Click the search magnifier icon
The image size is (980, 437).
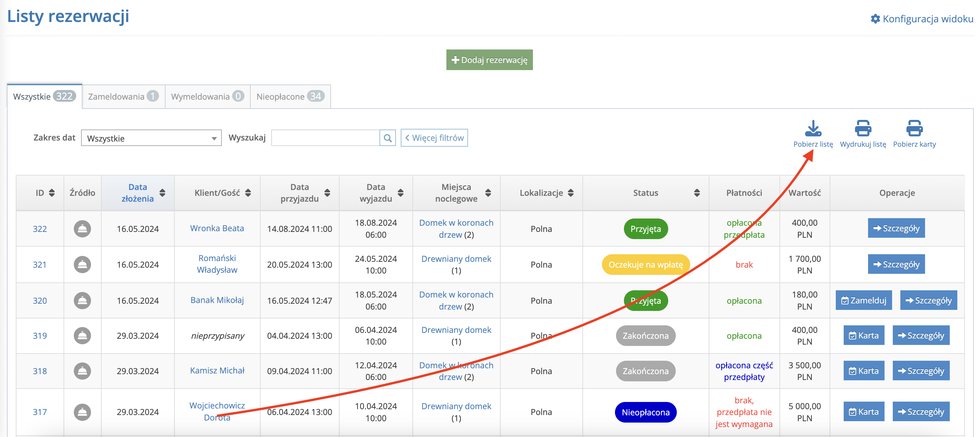387,138
